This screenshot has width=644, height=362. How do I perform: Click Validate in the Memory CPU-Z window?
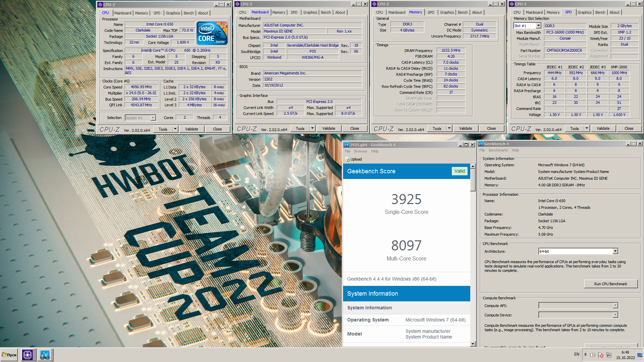pyautogui.click(x=466, y=128)
